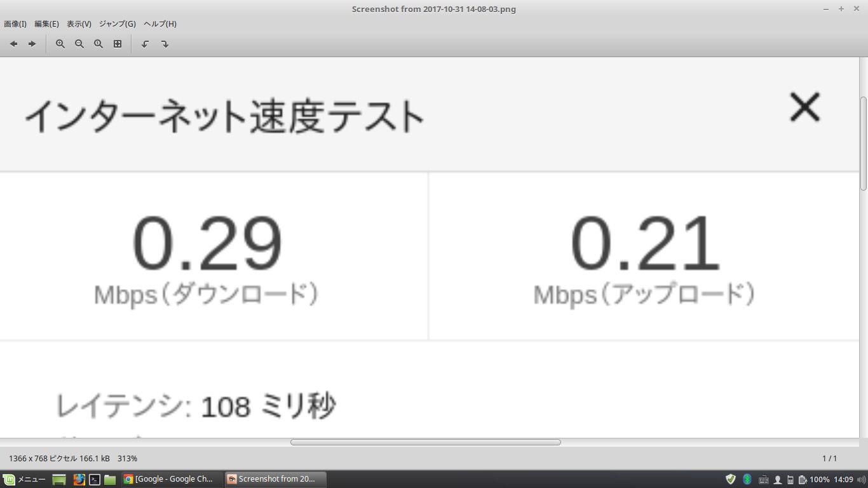
Task: Click the zoom in magnifier icon
Action: pyautogui.click(x=60, y=44)
